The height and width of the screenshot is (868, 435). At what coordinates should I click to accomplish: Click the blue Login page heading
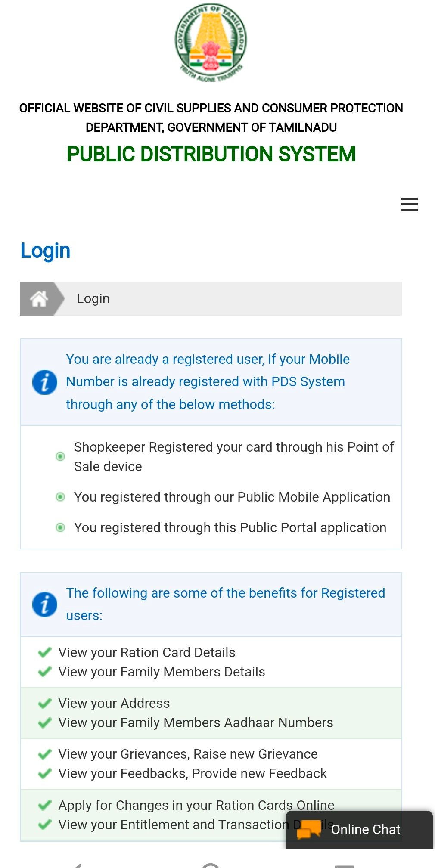click(x=45, y=251)
